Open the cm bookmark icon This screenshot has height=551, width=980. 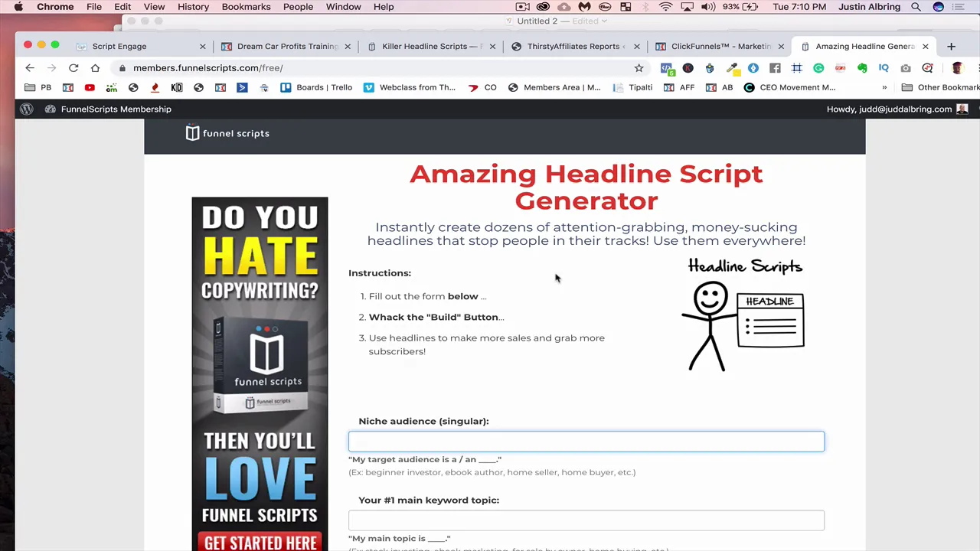pyautogui.click(x=112, y=87)
